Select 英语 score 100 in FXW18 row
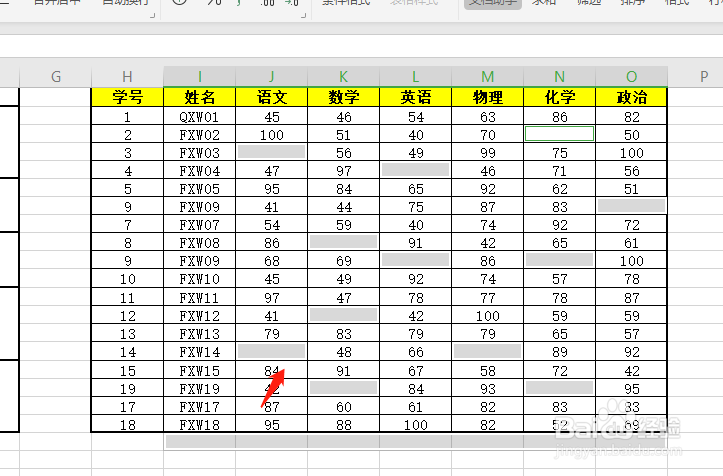Viewport: 723px width, 476px height. coord(415,424)
